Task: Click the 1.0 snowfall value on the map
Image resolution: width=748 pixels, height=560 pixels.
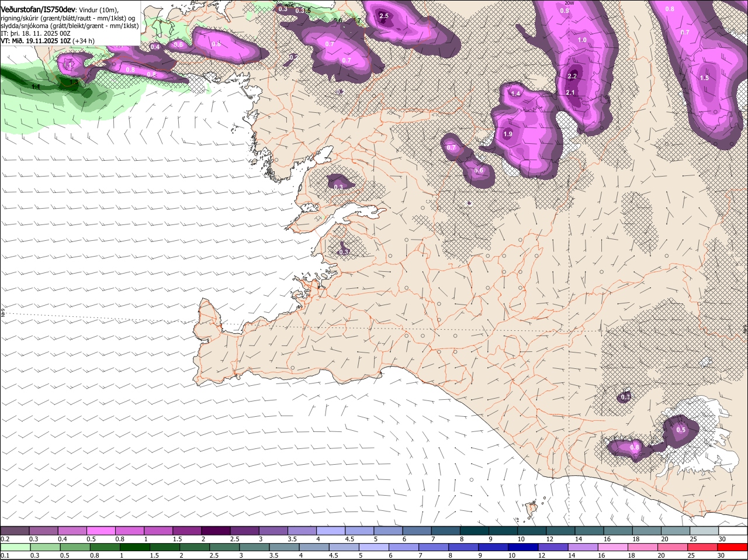Action: (x=582, y=40)
